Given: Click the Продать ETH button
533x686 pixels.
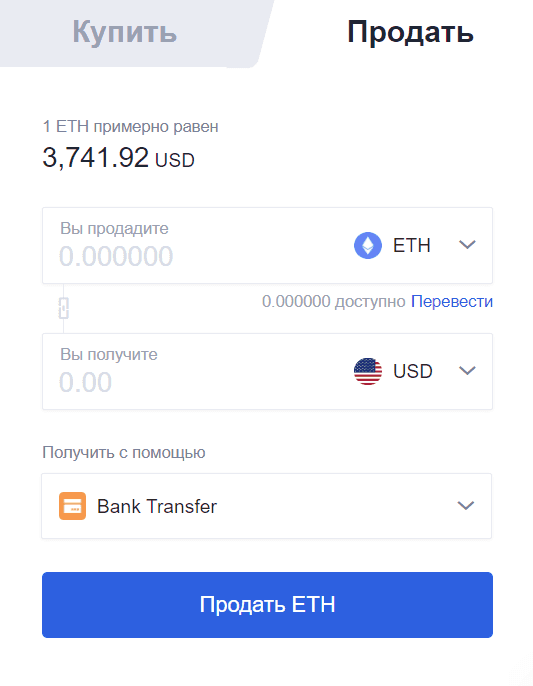Looking at the screenshot, I should click(x=267, y=605).
